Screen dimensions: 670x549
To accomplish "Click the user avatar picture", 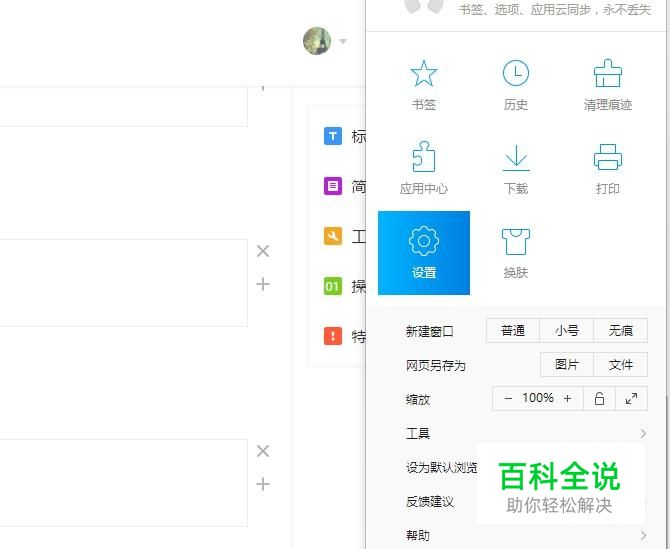I will point(317,41).
